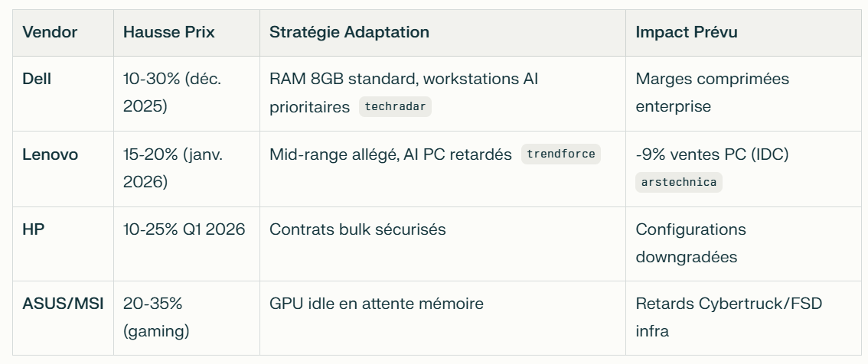Click the Dell vendor cell
The height and width of the screenshot is (364, 868).
pos(37,79)
